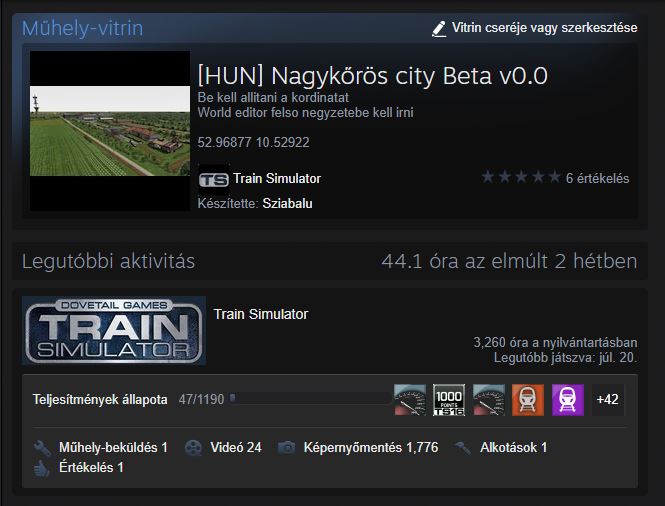Click the film reel icon beside Videó
This screenshot has width=665, height=506.
[193, 448]
